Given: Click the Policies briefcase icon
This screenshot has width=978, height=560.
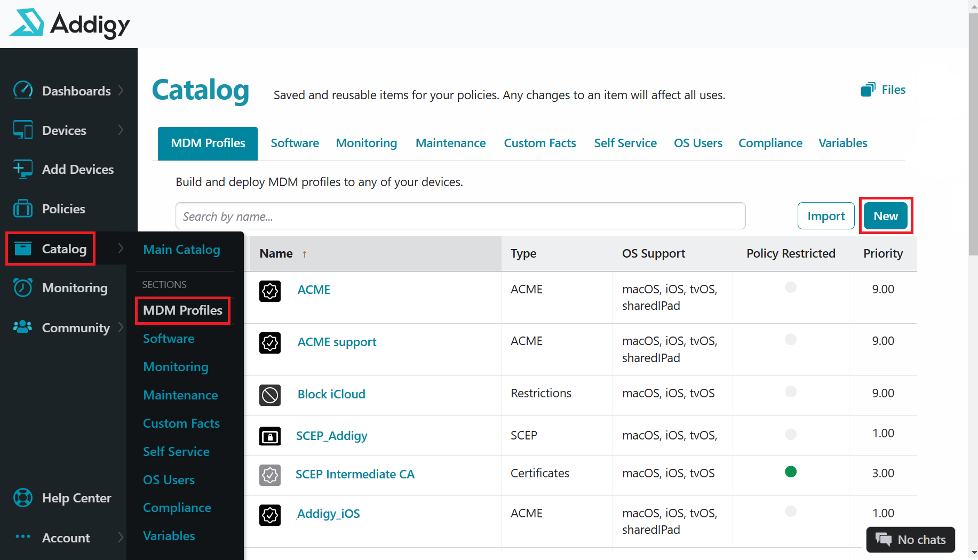Looking at the screenshot, I should (x=23, y=209).
